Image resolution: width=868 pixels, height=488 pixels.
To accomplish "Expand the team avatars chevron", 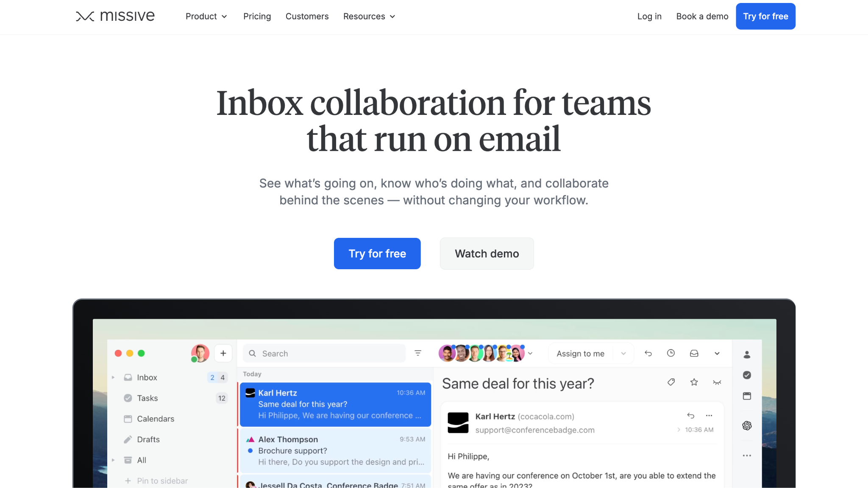I will pos(530,353).
